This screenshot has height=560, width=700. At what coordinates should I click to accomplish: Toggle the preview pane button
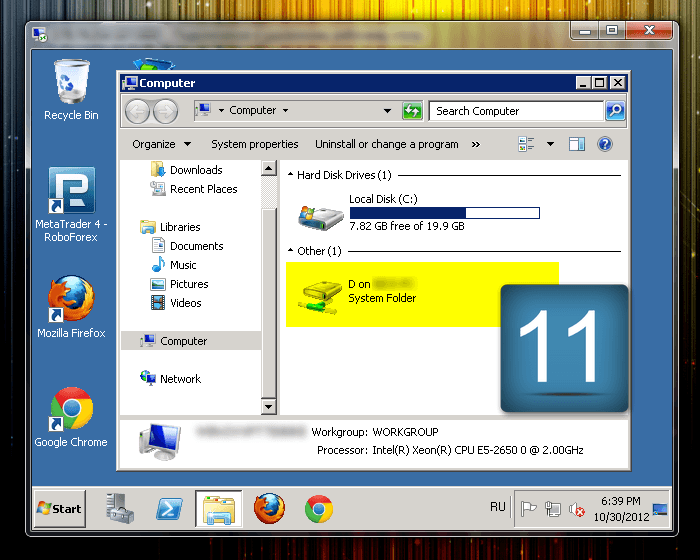click(577, 144)
